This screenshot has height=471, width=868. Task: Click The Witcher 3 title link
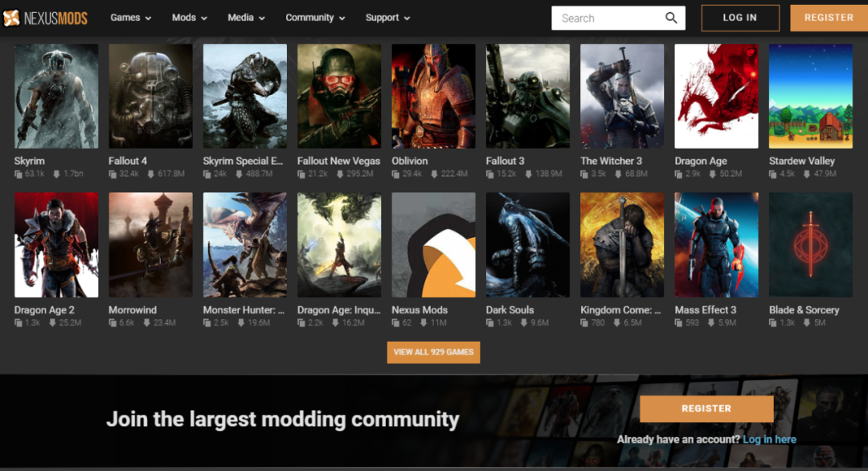(x=611, y=161)
